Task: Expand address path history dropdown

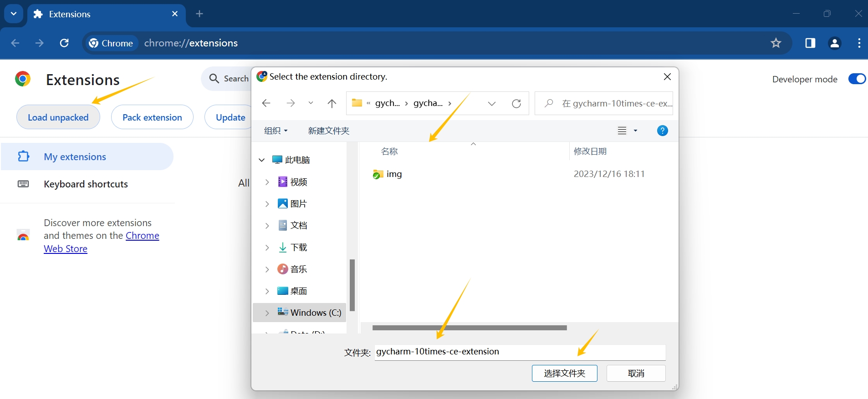Action: pyautogui.click(x=492, y=103)
